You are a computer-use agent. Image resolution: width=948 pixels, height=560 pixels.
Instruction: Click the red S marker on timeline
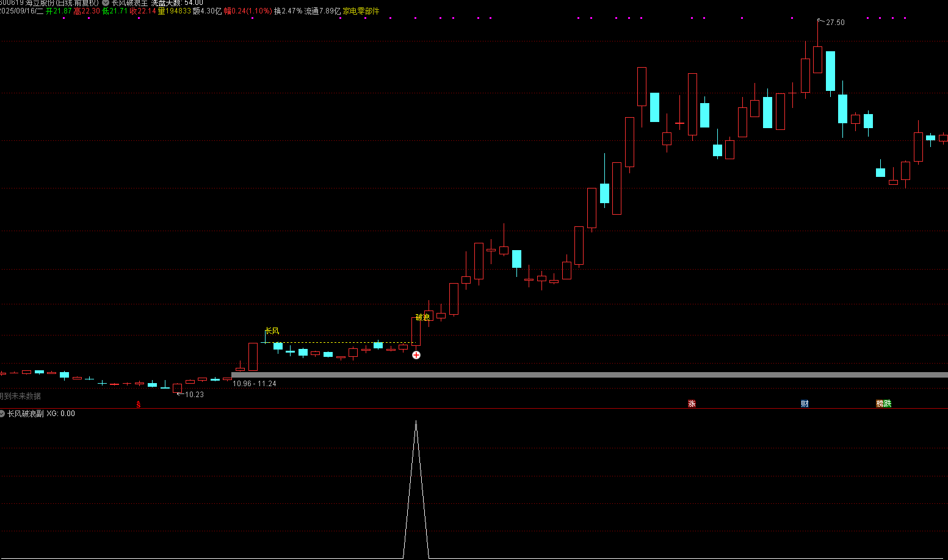point(139,404)
